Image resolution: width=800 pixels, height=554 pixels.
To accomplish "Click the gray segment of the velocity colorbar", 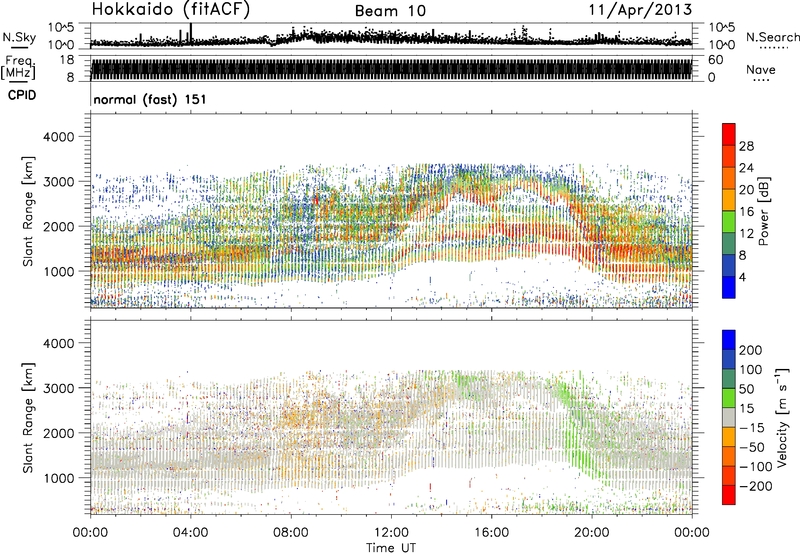I will click(x=729, y=417).
